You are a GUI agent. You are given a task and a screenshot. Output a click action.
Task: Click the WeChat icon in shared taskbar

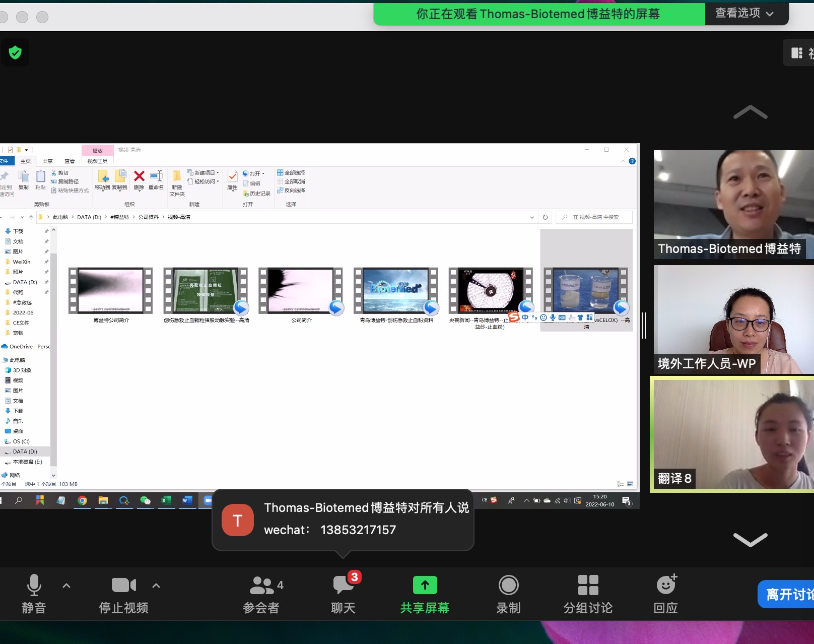[145, 500]
